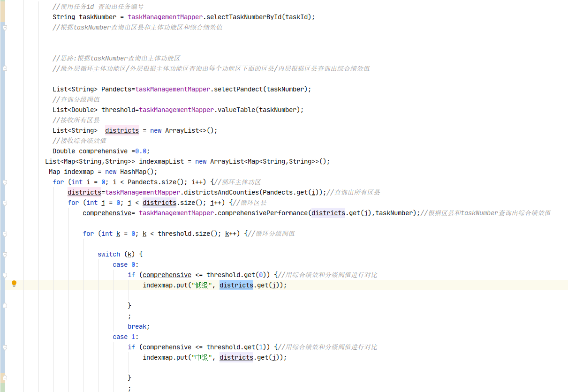Click the comprehensivePerformance method call
The width and height of the screenshot is (568, 392).
click(263, 213)
